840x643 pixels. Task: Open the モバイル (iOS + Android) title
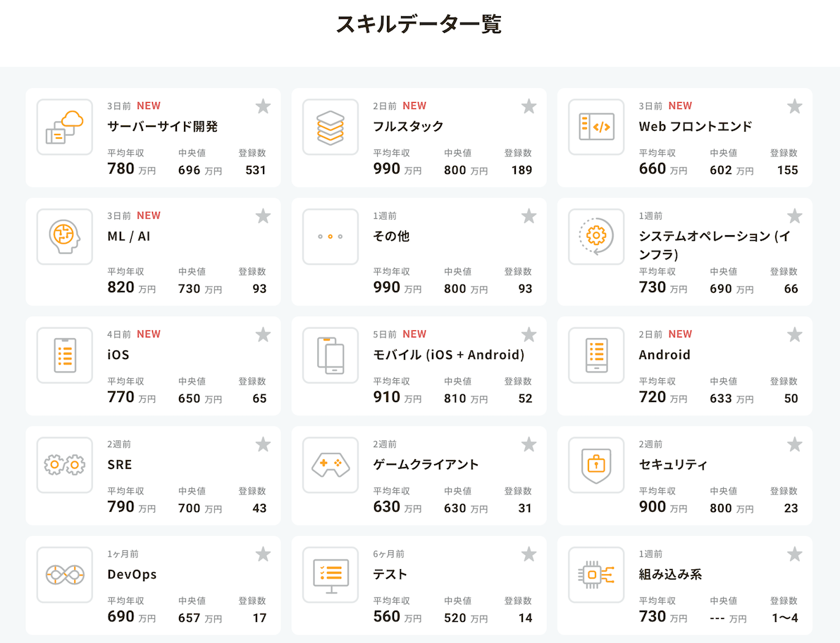pyautogui.click(x=448, y=355)
